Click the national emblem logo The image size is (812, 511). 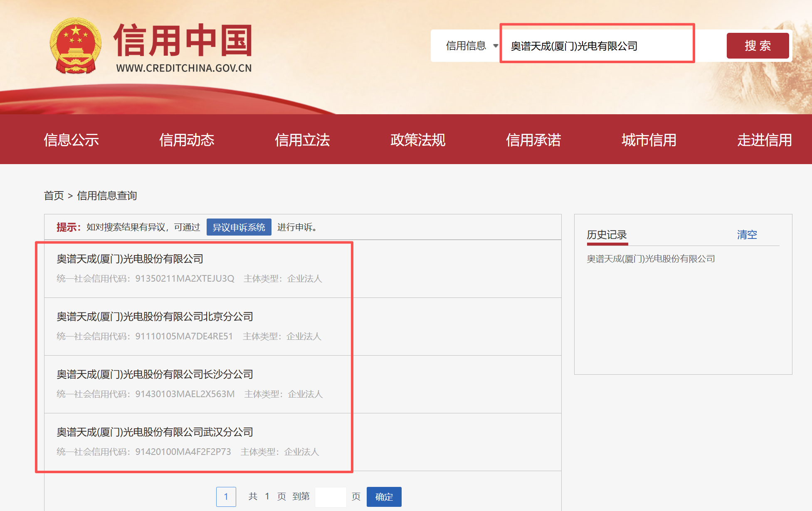[x=75, y=46]
